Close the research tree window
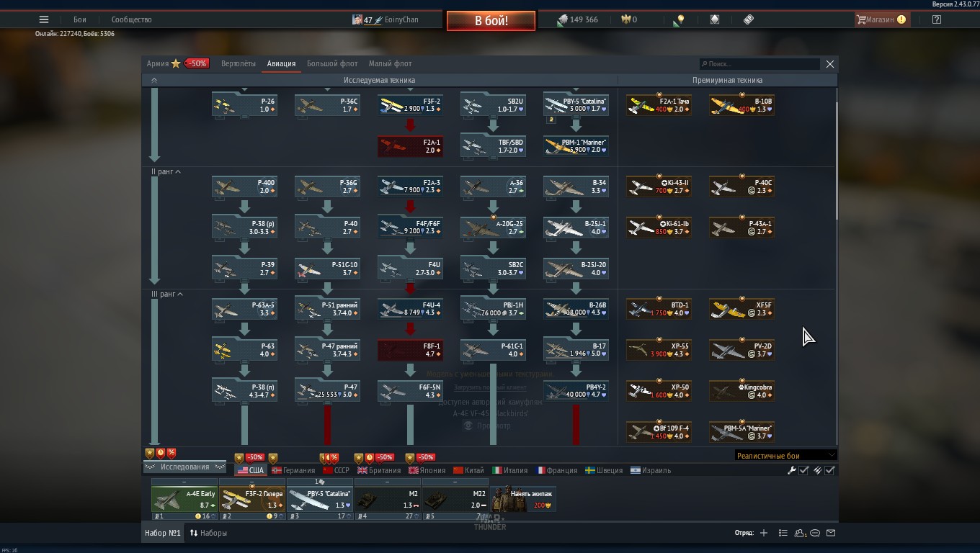This screenshot has width=980, height=553. (830, 64)
